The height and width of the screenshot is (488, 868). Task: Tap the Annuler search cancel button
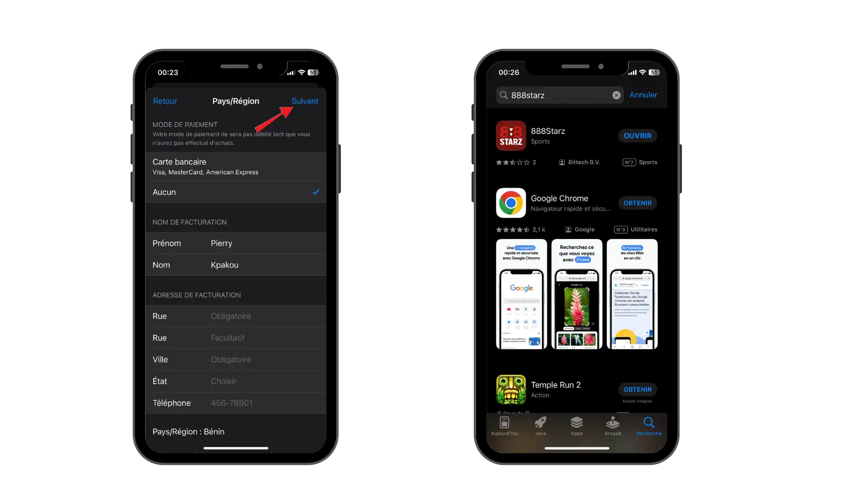(x=643, y=94)
